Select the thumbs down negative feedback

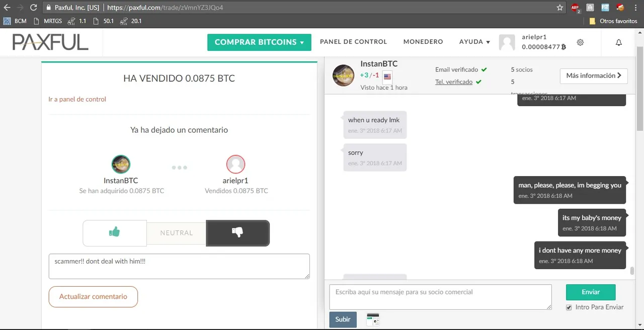pyautogui.click(x=237, y=233)
